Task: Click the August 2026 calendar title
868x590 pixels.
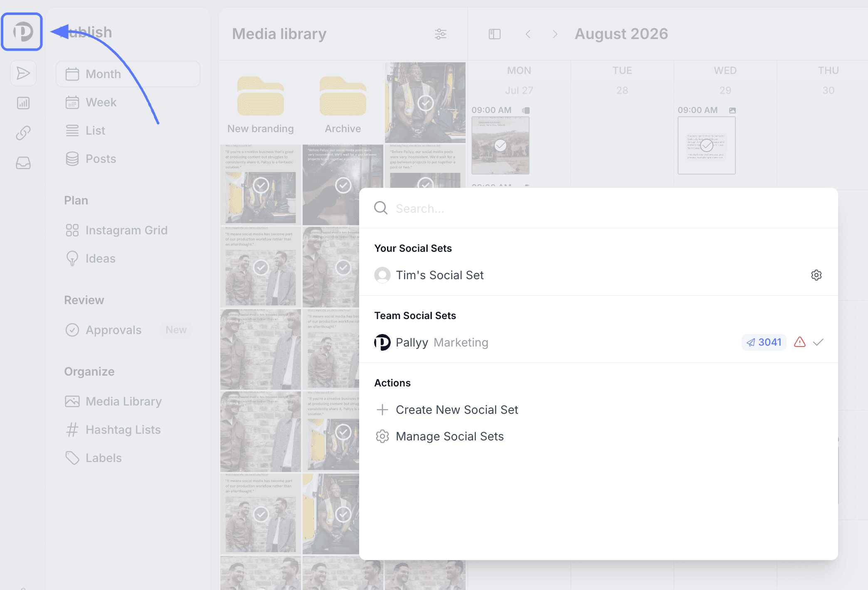Action: pyautogui.click(x=621, y=34)
